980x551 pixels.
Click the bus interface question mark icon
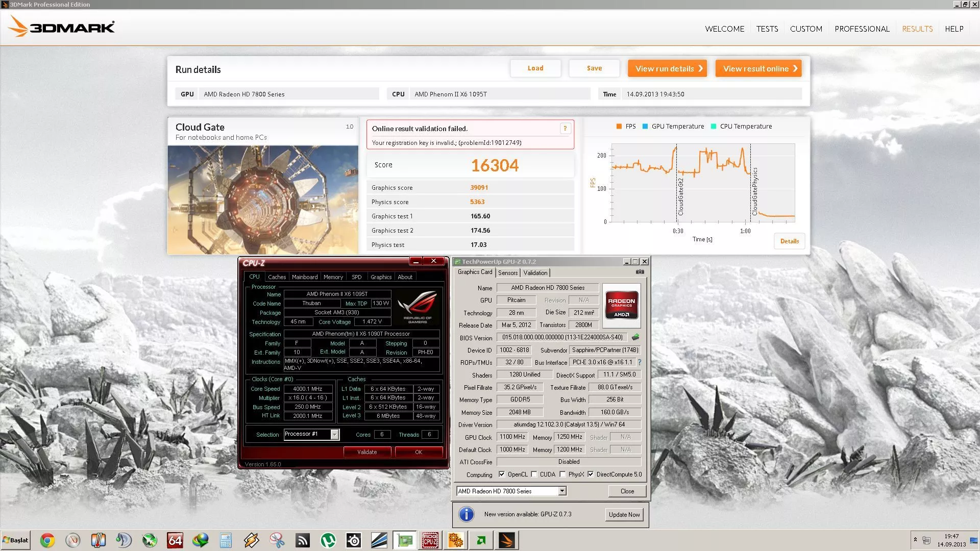(640, 362)
